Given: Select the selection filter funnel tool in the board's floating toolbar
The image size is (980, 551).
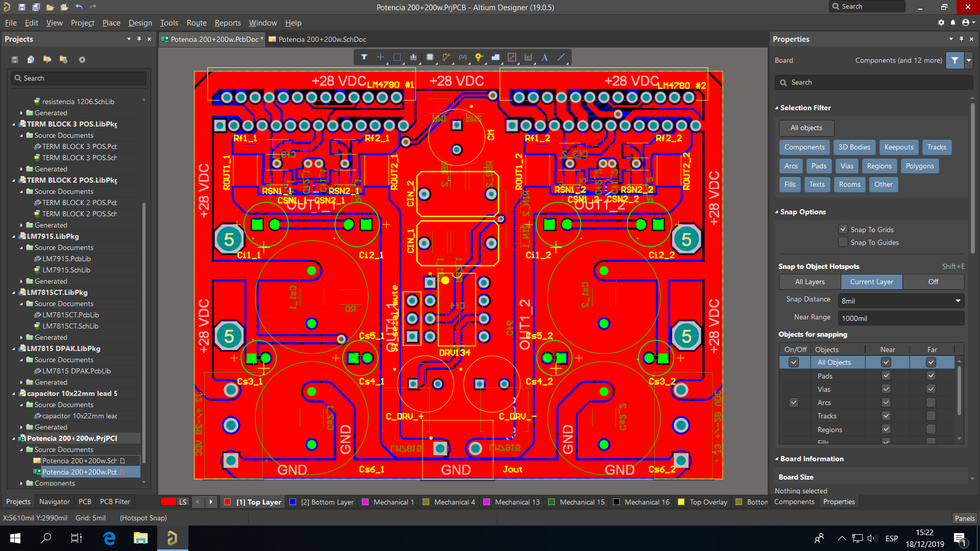Looking at the screenshot, I should tap(364, 57).
